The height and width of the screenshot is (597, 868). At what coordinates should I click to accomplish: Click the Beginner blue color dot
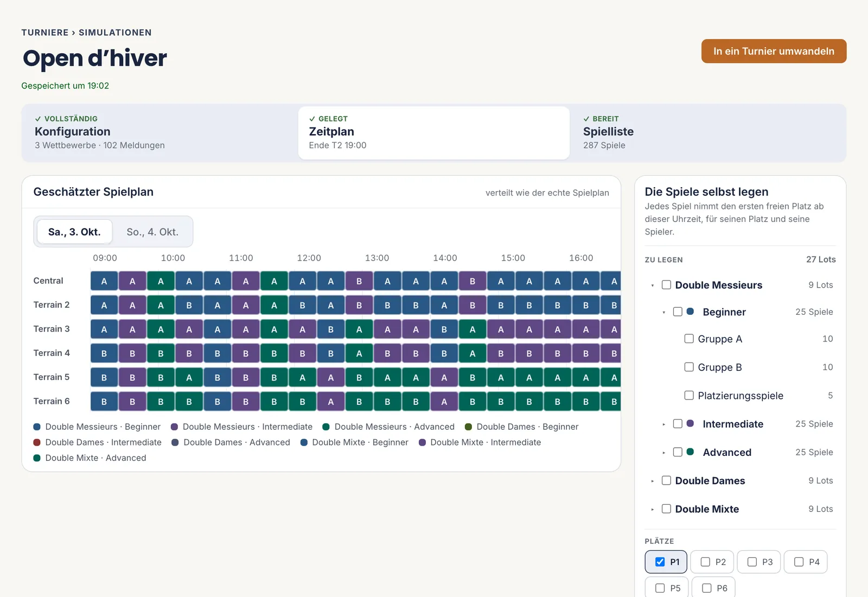[690, 312]
